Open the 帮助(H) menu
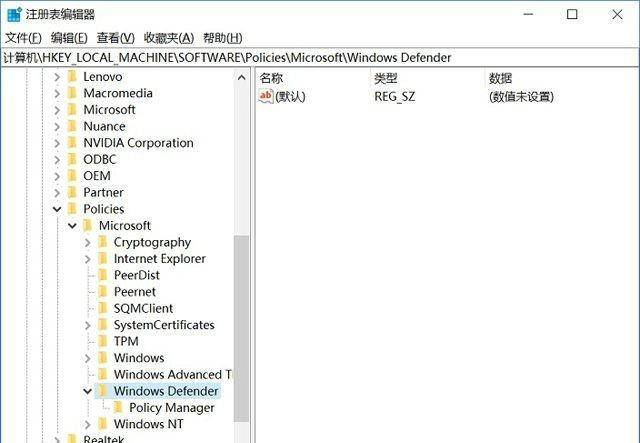 [x=222, y=38]
